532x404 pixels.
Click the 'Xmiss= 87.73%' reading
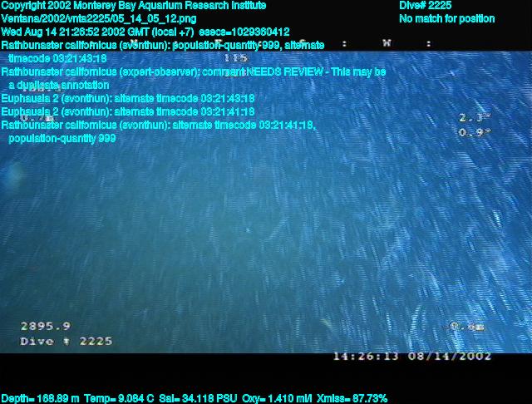click(352, 398)
